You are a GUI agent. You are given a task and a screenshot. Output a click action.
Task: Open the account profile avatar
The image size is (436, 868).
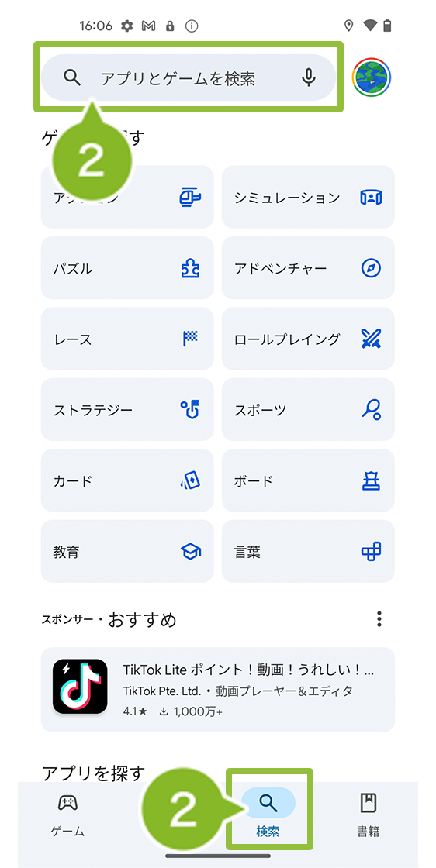click(371, 78)
